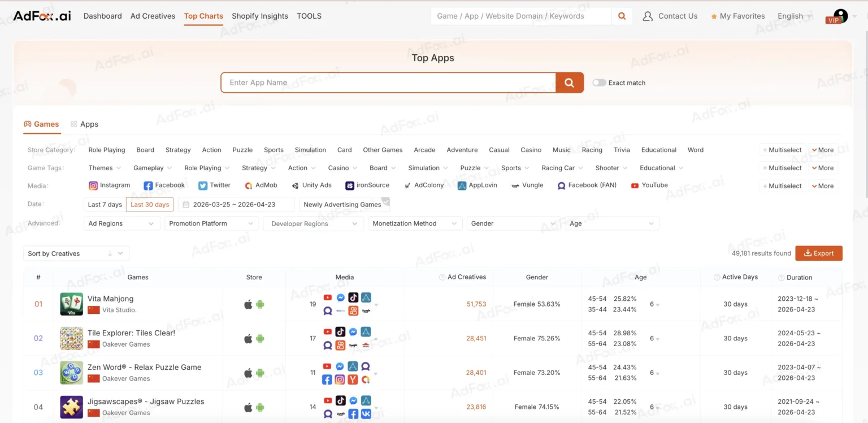Expand media list arrow in Vita Mahjong row
The width and height of the screenshot is (868, 423).
click(376, 305)
